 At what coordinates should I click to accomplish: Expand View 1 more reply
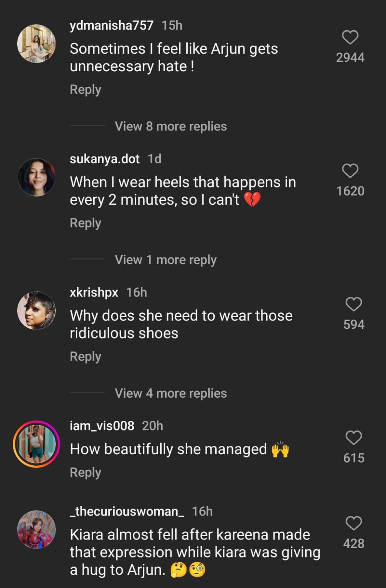(165, 260)
